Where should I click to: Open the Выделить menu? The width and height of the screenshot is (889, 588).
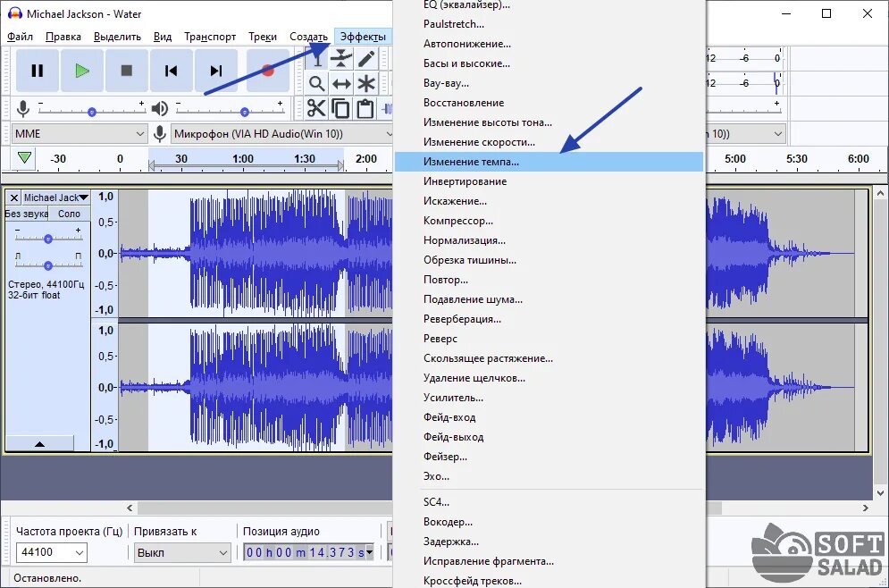pyautogui.click(x=117, y=37)
